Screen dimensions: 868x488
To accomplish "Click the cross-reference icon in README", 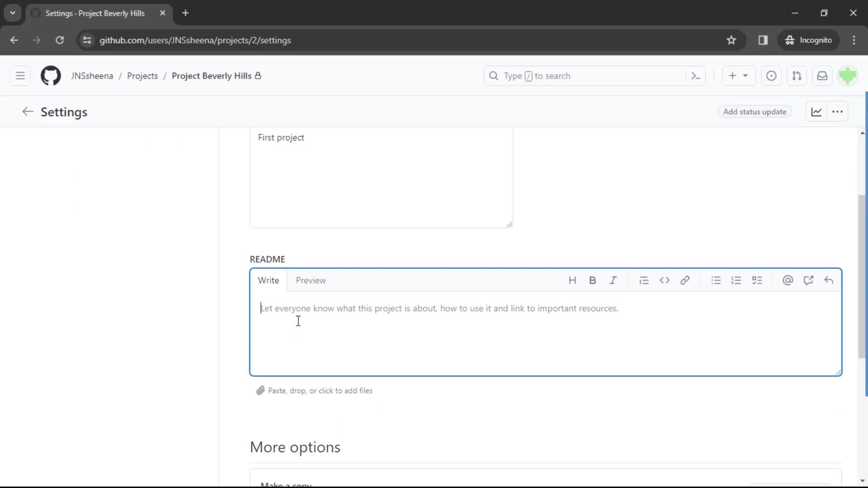I will pos(809,280).
